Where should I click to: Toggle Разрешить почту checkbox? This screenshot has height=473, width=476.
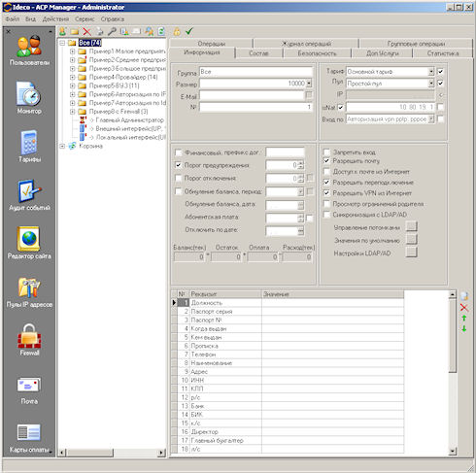[326, 161]
